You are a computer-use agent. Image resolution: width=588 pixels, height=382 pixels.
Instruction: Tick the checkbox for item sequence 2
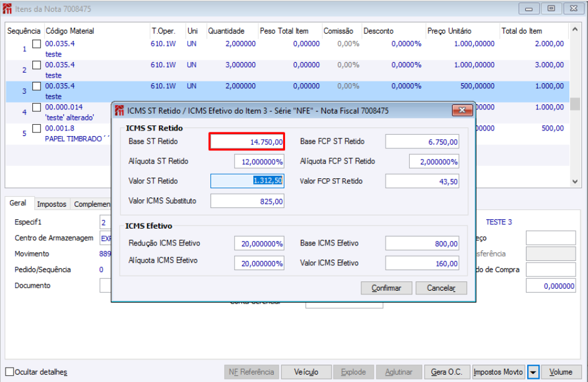[x=37, y=65]
